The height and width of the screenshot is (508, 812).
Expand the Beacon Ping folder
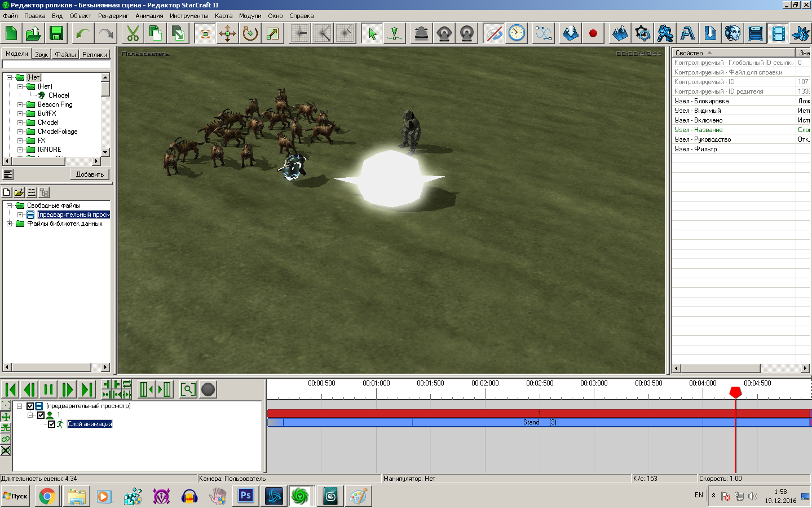point(20,104)
